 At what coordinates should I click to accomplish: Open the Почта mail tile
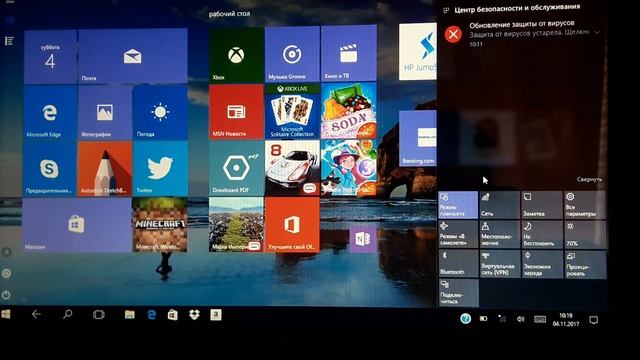(x=133, y=56)
